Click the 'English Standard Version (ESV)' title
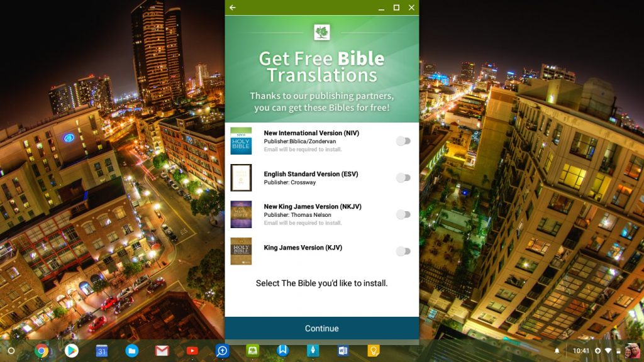The width and height of the screenshot is (644, 362). [311, 174]
